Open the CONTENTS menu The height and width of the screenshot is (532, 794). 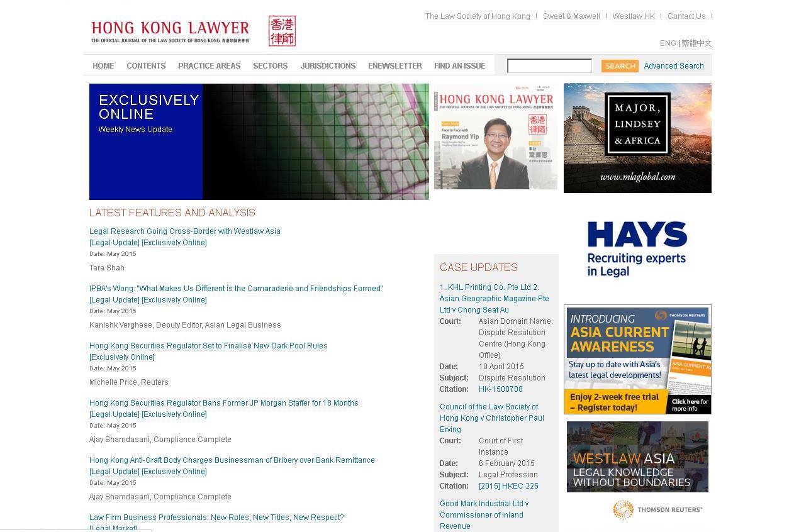146,65
